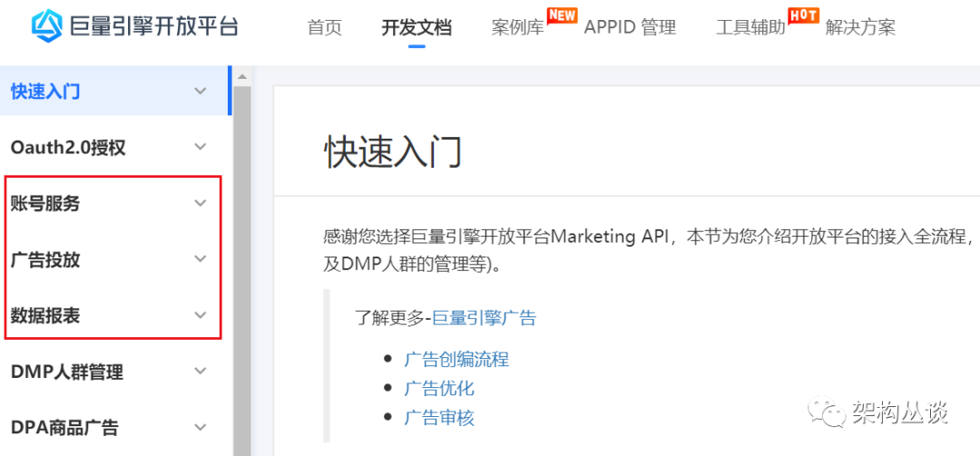Expand the 账号服务 sidebar chevron
This screenshot has height=456, width=980.
tap(200, 203)
